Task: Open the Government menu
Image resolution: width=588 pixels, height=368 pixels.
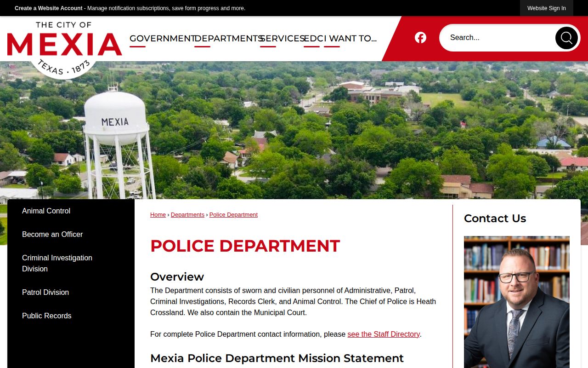Action: point(163,39)
